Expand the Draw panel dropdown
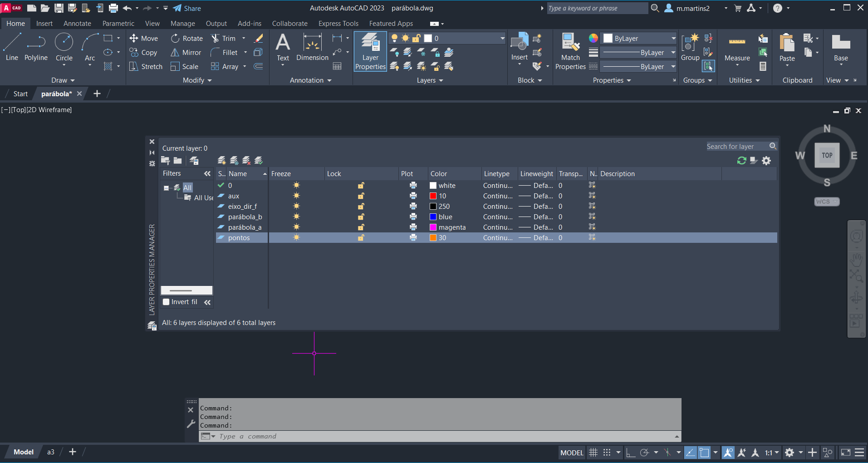Screen dimensions: 868x463 63,80
